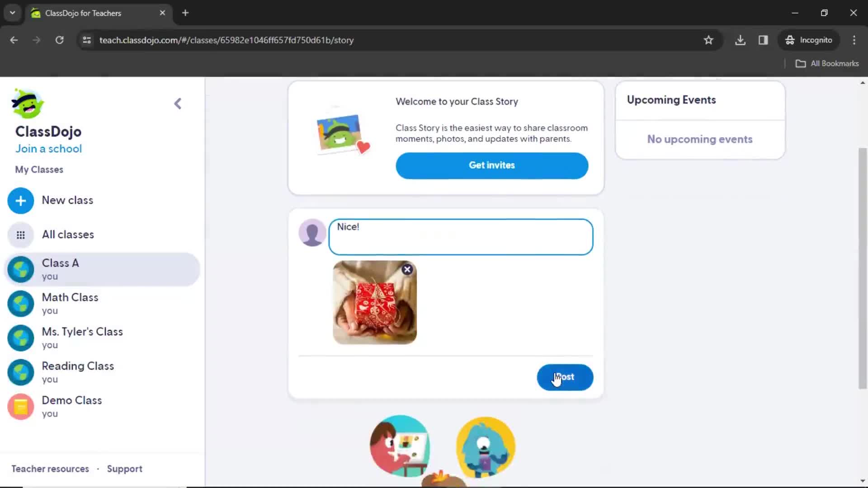
Task: Open Class A class icon
Action: click(20, 269)
